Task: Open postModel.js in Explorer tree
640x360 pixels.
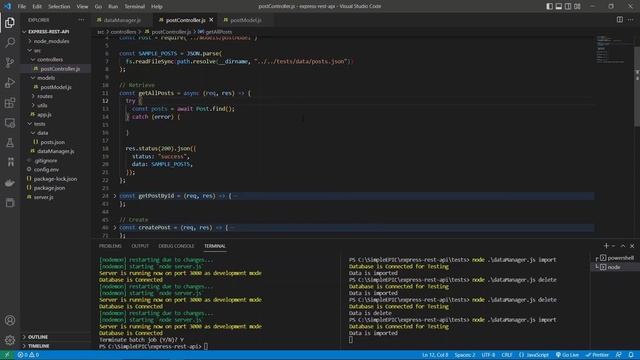Action: tap(56, 87)
